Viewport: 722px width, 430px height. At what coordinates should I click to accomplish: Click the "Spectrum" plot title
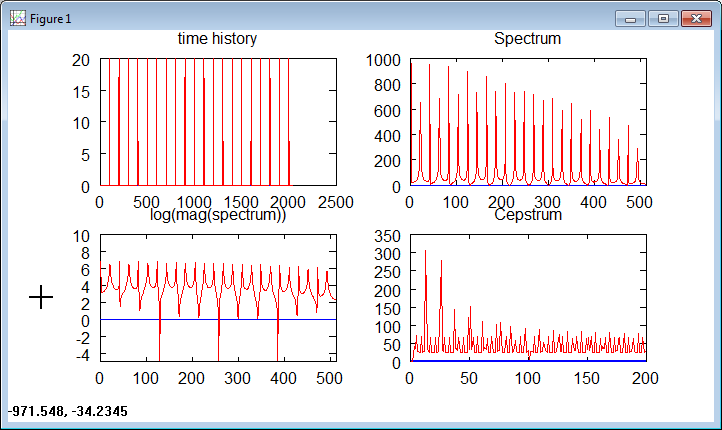(527, 39)
